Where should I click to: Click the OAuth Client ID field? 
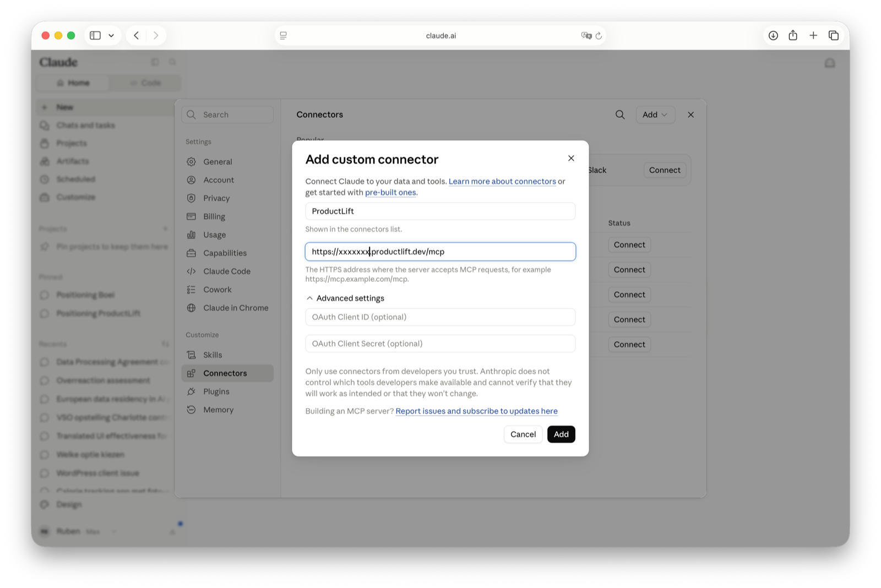440,317
